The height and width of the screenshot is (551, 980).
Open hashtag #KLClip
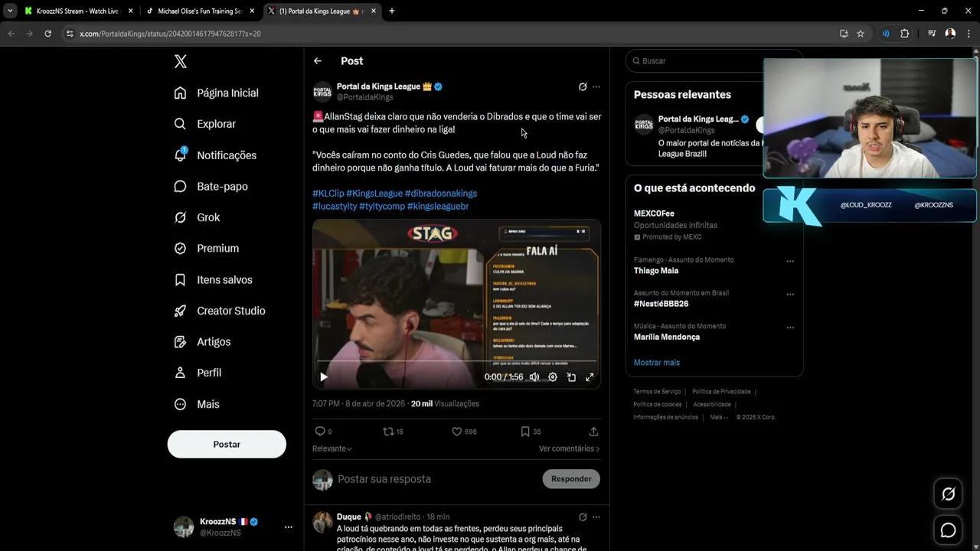click(328, 194)
